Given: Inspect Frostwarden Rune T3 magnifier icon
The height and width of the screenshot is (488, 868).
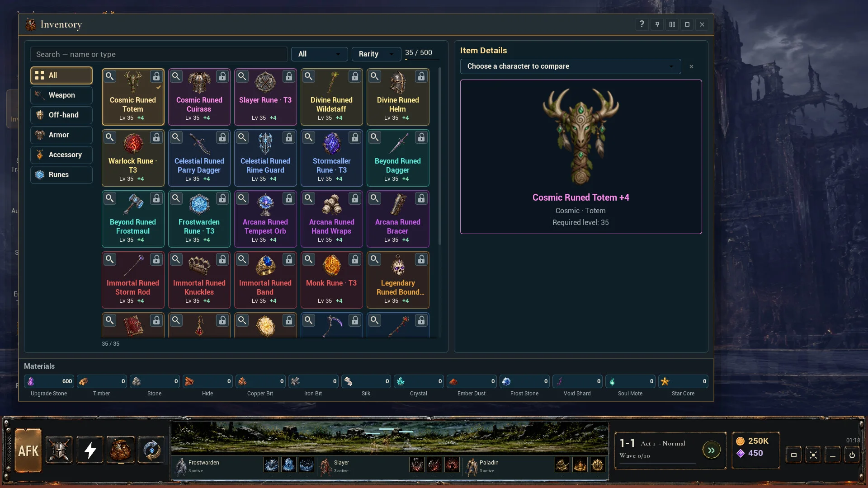Looking at the screenshot, I should click(x=176, y=198).
